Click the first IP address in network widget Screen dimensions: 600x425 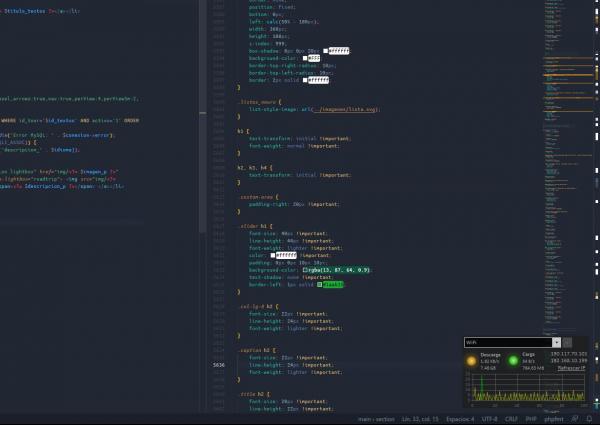[x=568, y=354]
